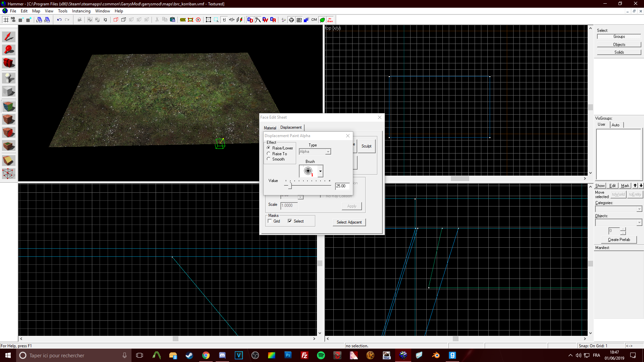
Task: Open Spotify from the taskbar
Action: pos(321,355)
